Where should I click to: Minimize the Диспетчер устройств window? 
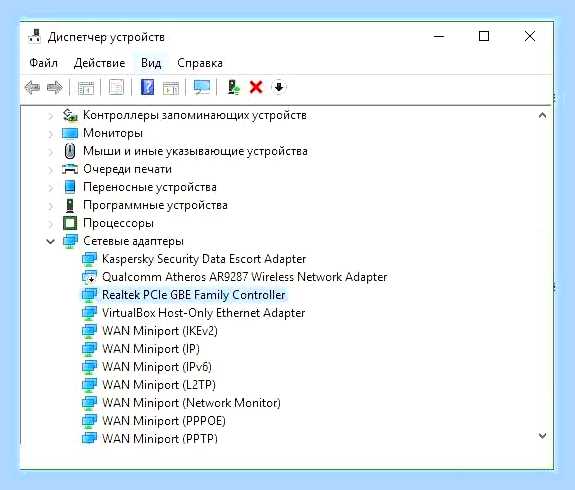[439, 36]
